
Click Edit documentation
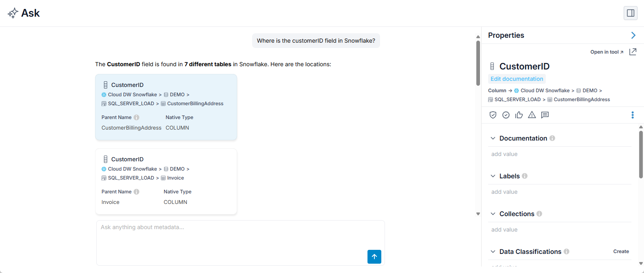[516, 79]
